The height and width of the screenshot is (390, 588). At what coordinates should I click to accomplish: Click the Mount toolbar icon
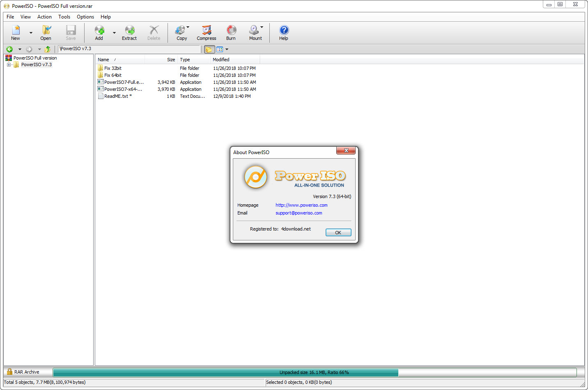[x=255, y=32]
